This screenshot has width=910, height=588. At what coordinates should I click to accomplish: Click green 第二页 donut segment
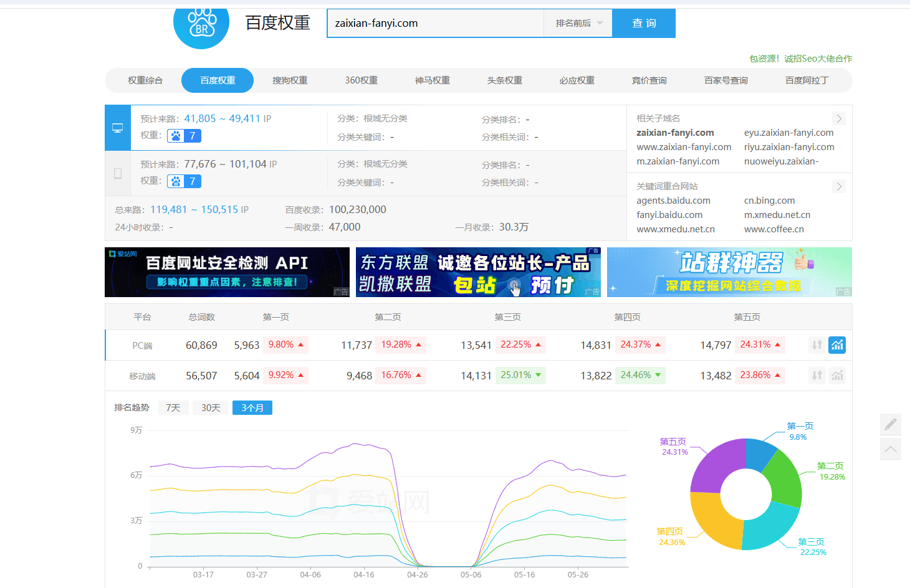784,478
